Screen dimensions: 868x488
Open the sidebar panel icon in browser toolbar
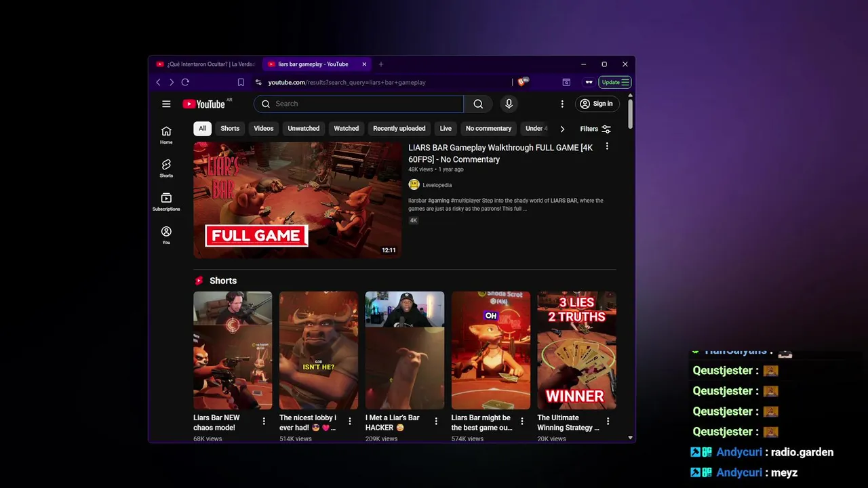tap(566, 82)
